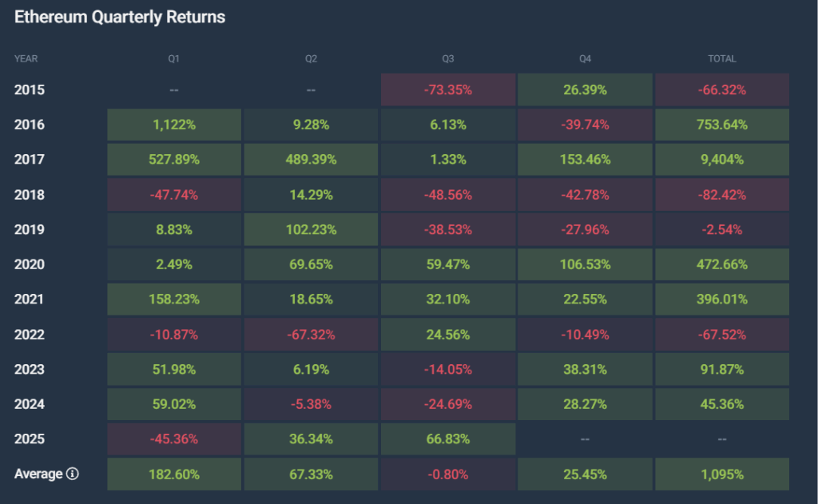The width and height of the screenshot is (818, 504).
Task: Click the YEAR column header
Action: (26, 58)
